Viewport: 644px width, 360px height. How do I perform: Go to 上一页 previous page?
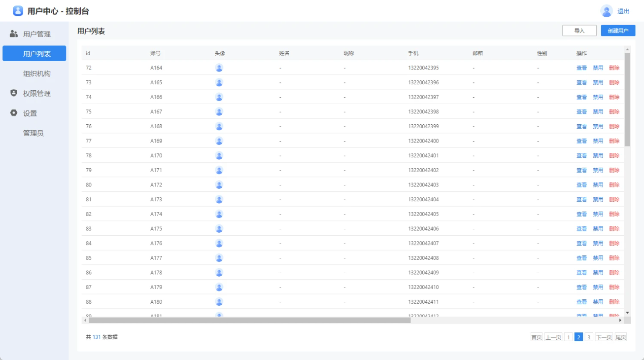pyautogui.click(x=553, y=337)
